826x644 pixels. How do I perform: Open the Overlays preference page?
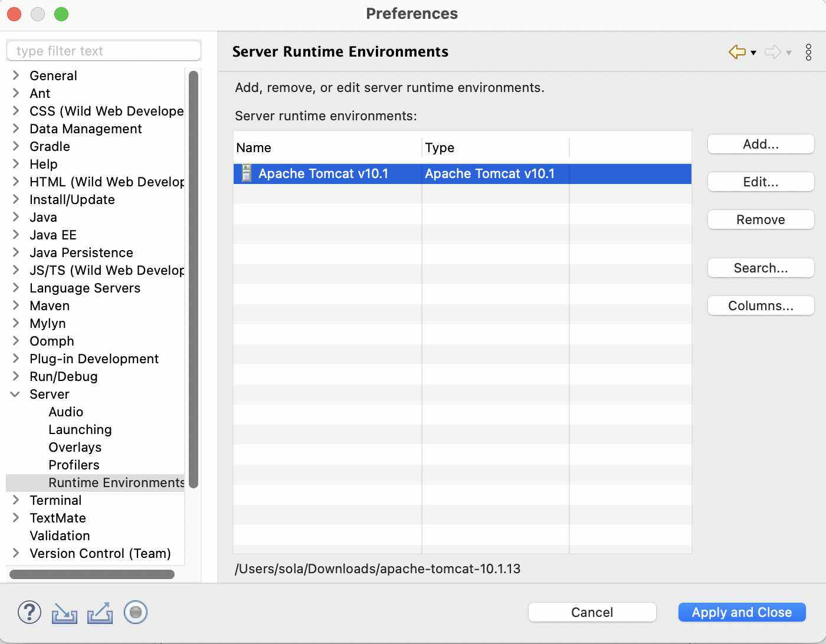75,447
